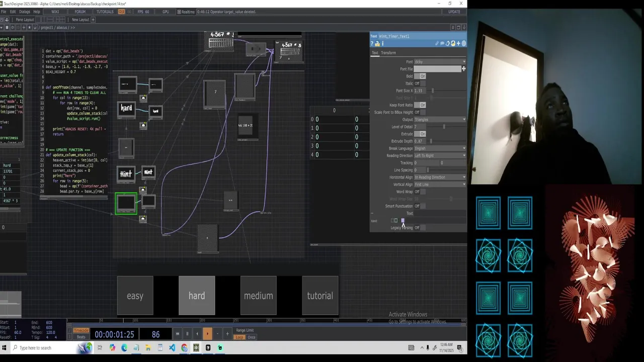This screenshot has height=362, width=644.
Task: Add a new layout with plus icon
Action: pos(93,20)
